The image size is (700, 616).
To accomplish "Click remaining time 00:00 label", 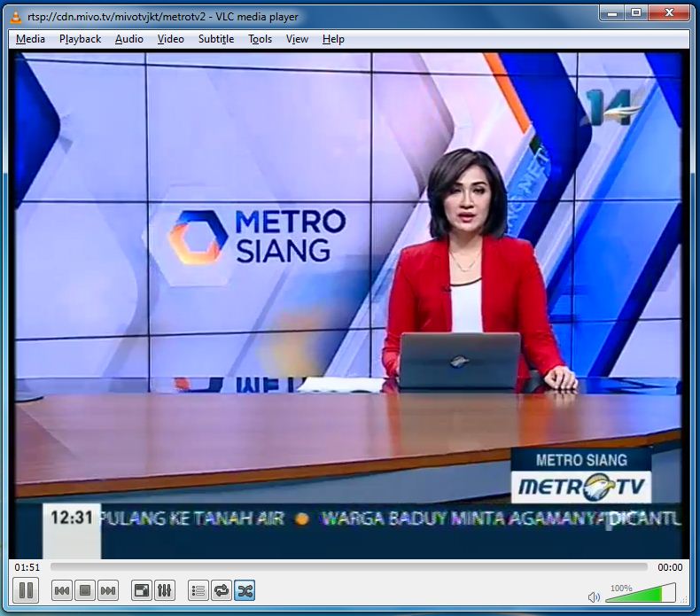I will coord(670,567).
